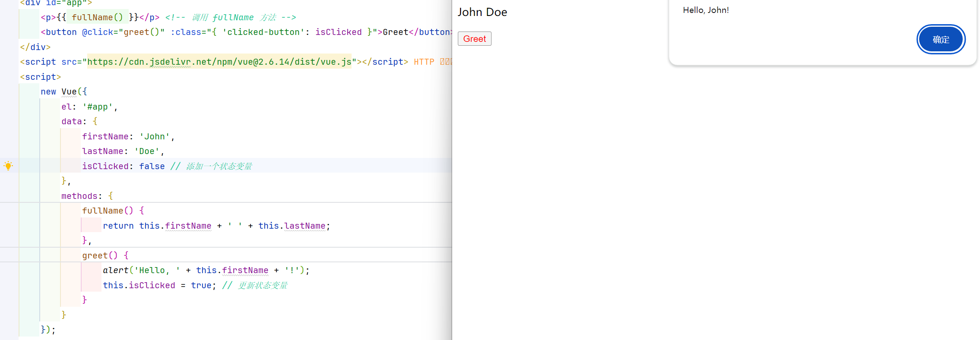Click the alert('Hello, ' code line
This screenshot has width=980, height=340.
pyautogui.click(x=206, y=270)
